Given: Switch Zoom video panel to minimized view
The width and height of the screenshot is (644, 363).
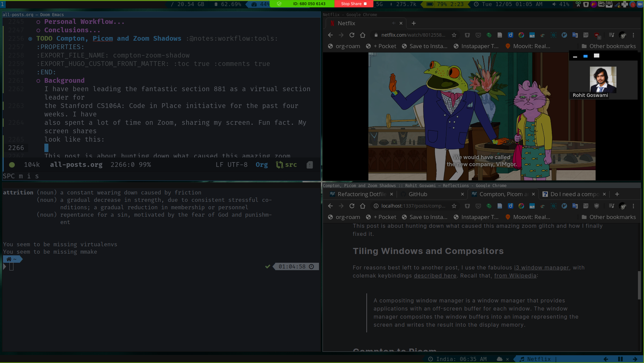Looking at the screenshot, I should (575, 56).
